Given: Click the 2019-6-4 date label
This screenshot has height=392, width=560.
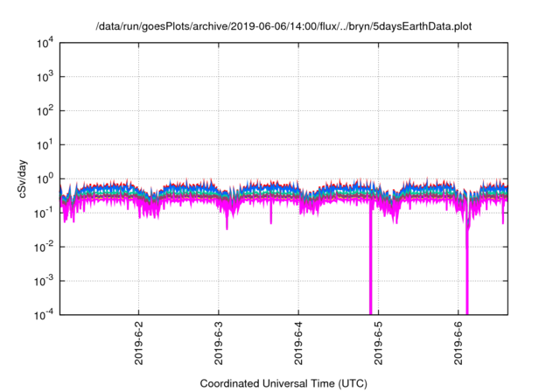Looking at the screenshot, I should [298, 343].
